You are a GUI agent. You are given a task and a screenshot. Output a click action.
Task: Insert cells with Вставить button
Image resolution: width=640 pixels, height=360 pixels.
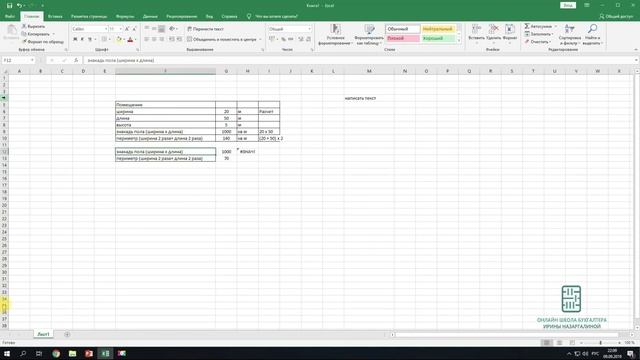pyautogui.click(x=476, y=33)
